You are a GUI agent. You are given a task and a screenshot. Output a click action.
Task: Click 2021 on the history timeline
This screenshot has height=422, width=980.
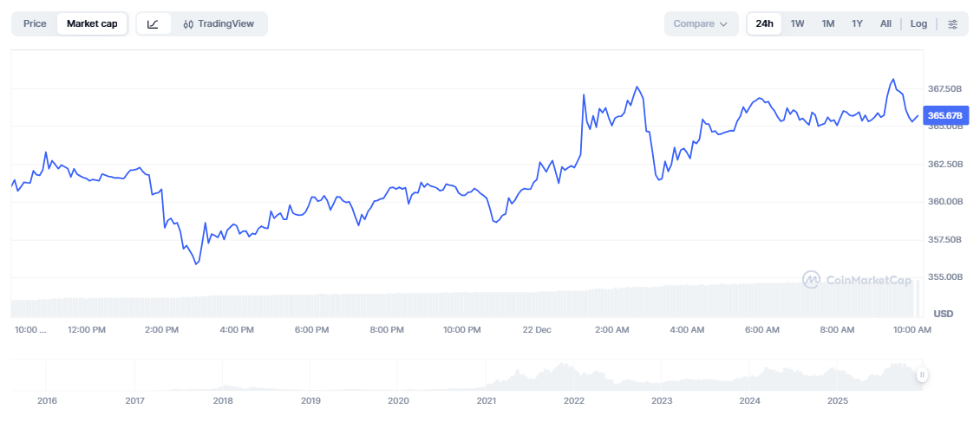pos(487,401)
